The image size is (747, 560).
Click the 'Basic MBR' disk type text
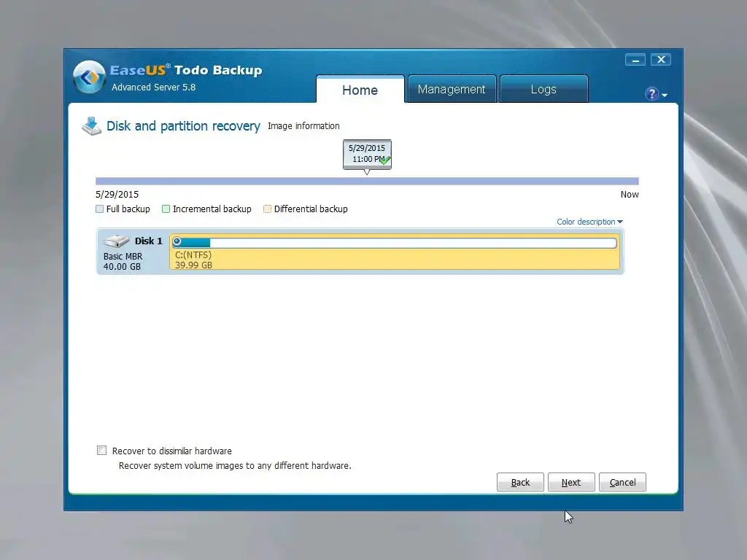coord(123,256)
